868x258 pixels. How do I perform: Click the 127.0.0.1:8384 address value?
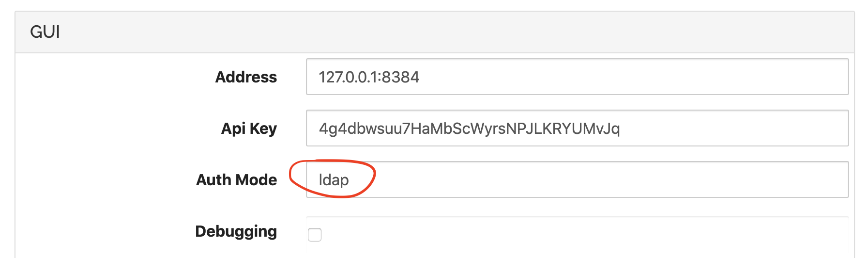(x=369, y=77)
